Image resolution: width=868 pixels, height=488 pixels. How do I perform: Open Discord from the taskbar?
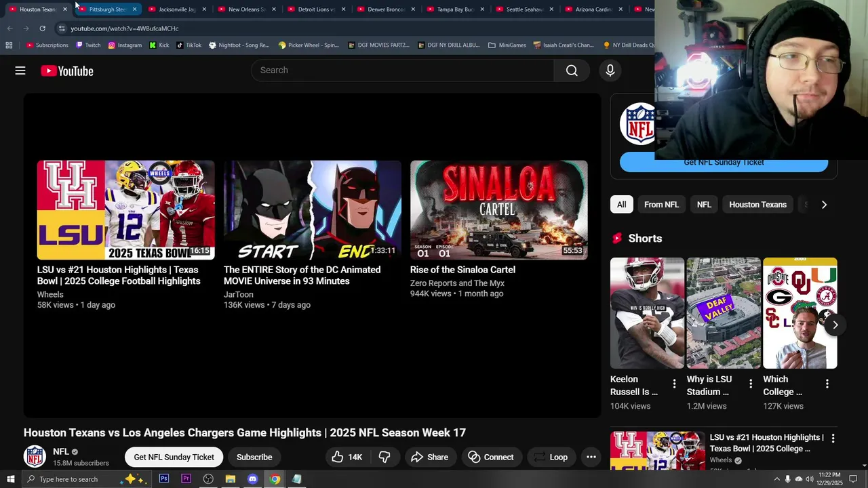pos(252,479)
